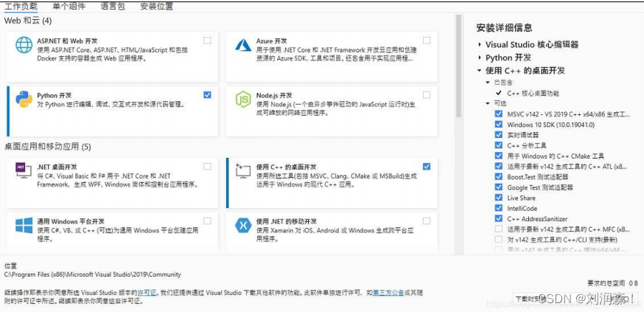Enable the .NET 桌面开发 workload checkbox
644x312 pixels.
point(207,167)
